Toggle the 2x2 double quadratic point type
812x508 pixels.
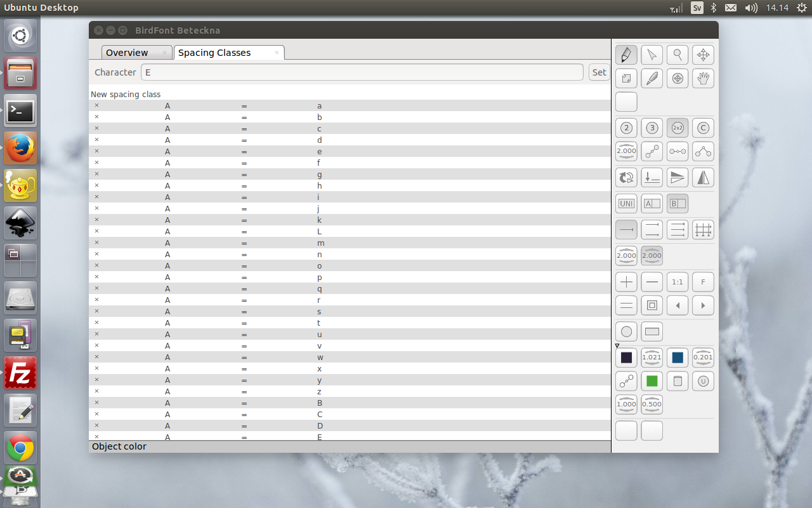(678, 128)
